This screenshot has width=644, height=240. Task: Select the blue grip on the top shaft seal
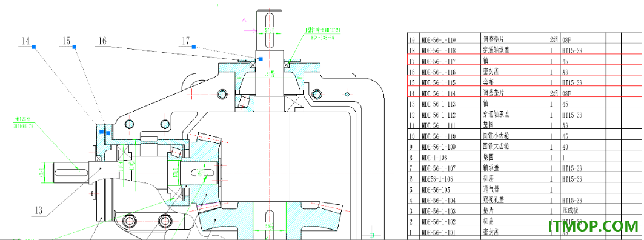(x=260, y=59)
